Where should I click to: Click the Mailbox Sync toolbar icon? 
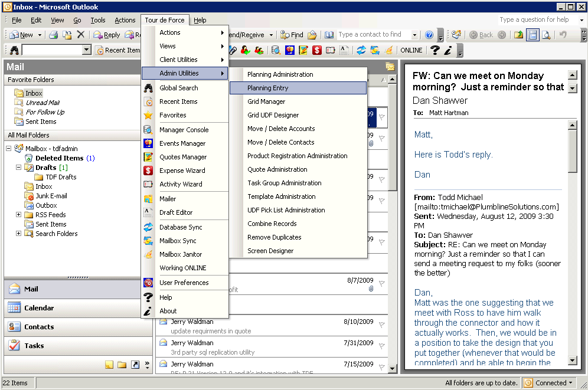point(375,50)
